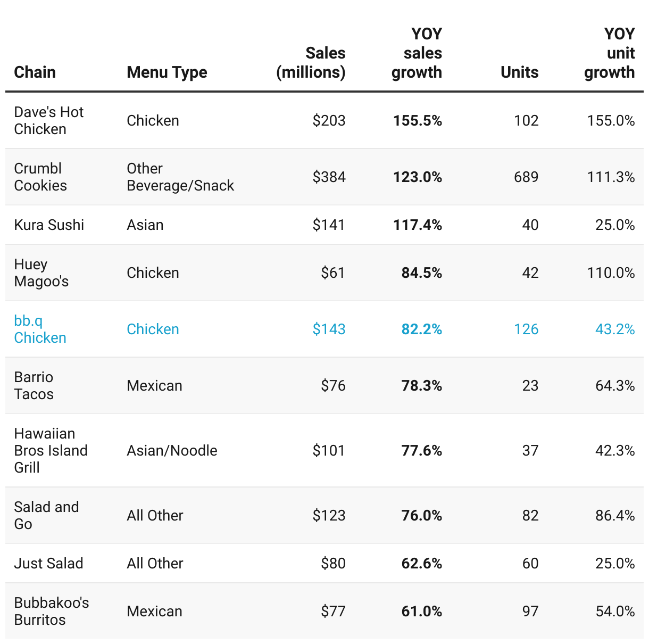Image resolution: width=649 pixels, height=644 pixels.
Task: Click the Sales (millions) column header
Action: click(x=311, y=63)
